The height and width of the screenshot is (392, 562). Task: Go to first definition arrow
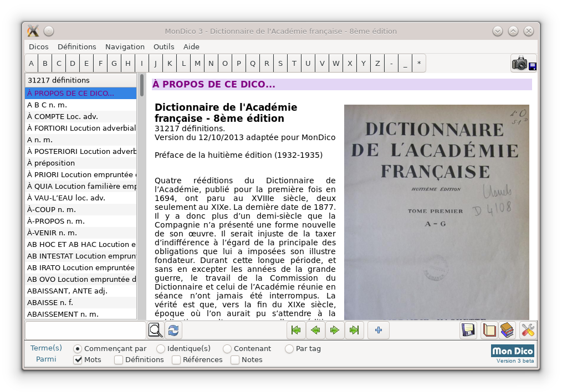[x=296, y=330]
